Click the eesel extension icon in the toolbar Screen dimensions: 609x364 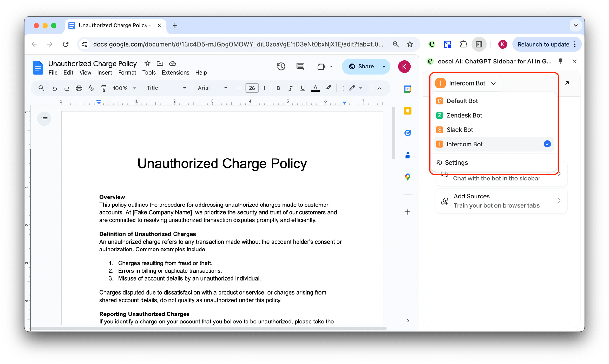click(x=432, y=44)
